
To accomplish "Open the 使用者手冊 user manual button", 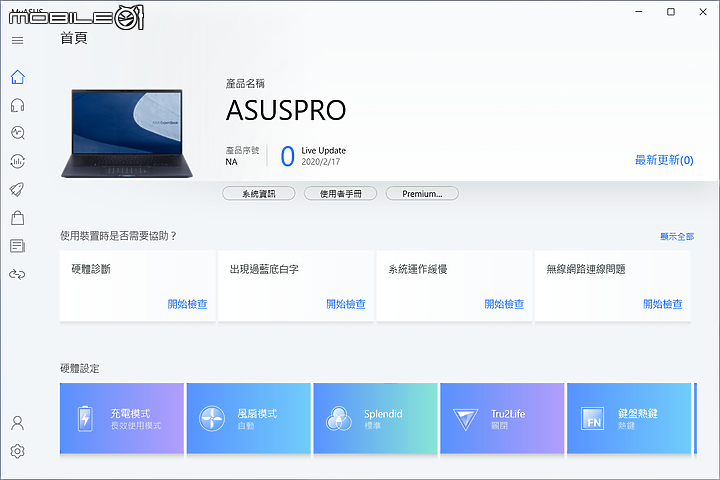I will pos(340,193).
